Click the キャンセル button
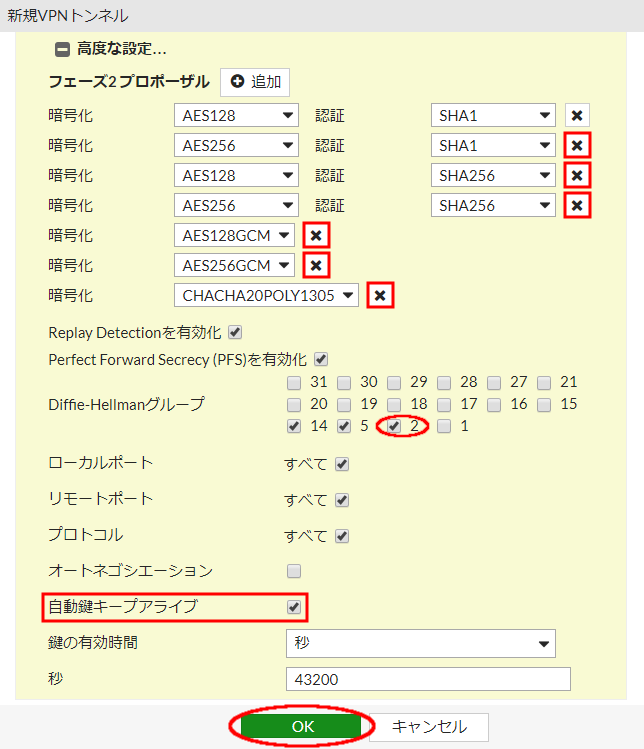 (x=429, y=727)
